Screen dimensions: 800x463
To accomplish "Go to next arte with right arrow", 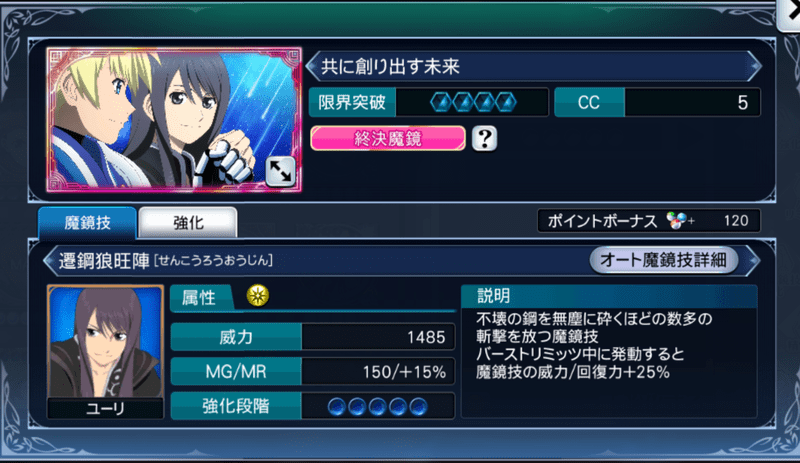I will point(753,260).
